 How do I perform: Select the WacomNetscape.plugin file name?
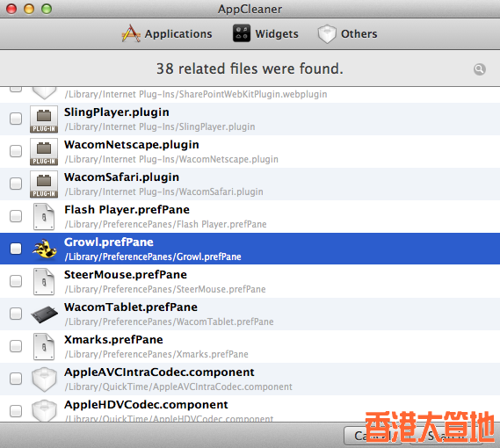132,145
